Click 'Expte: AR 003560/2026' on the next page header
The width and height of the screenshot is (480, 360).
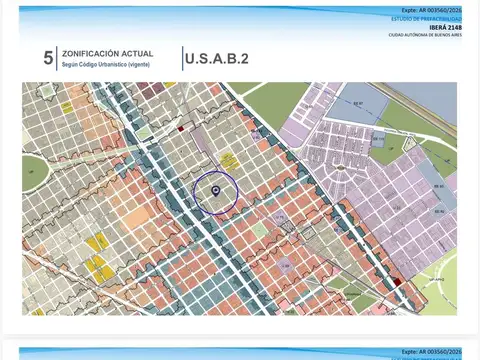point(432,352)
